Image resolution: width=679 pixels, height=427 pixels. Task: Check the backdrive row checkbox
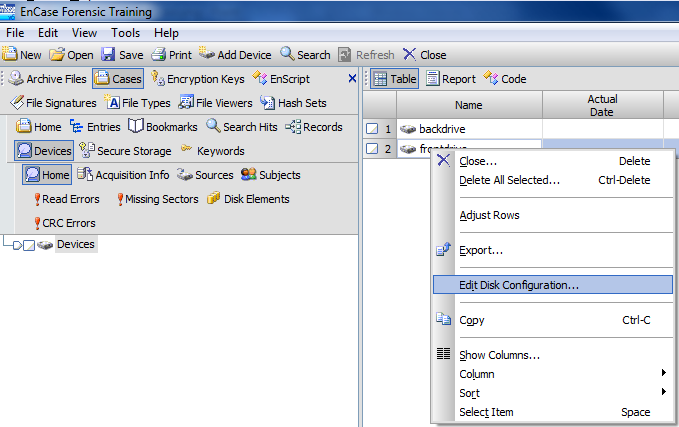[372, 129]
